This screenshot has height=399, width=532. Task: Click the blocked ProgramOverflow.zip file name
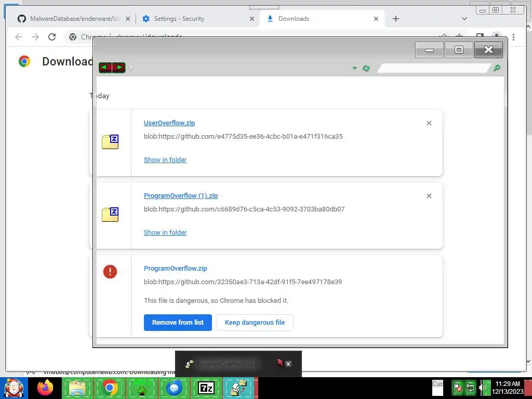coord(176,269)
